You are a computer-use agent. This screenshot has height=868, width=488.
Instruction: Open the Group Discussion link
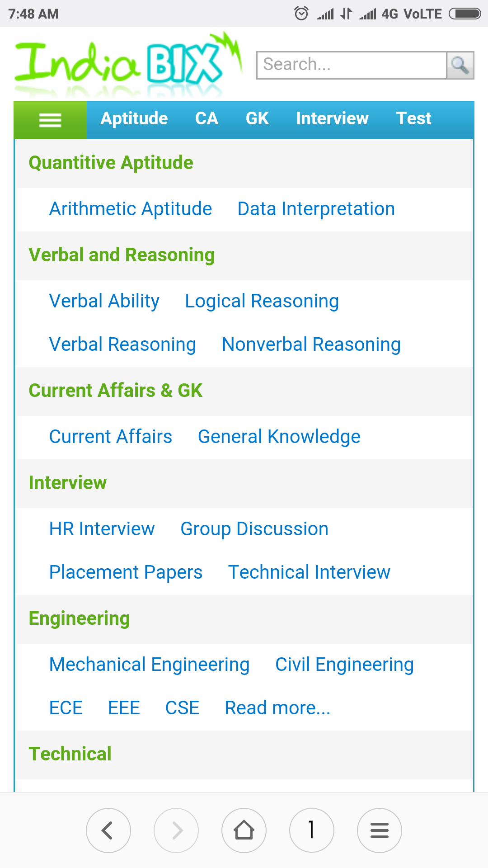tap(254, 529)
